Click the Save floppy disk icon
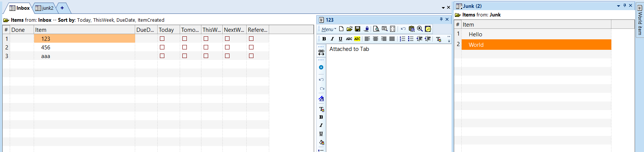644x152 pixels. point(358,29)
